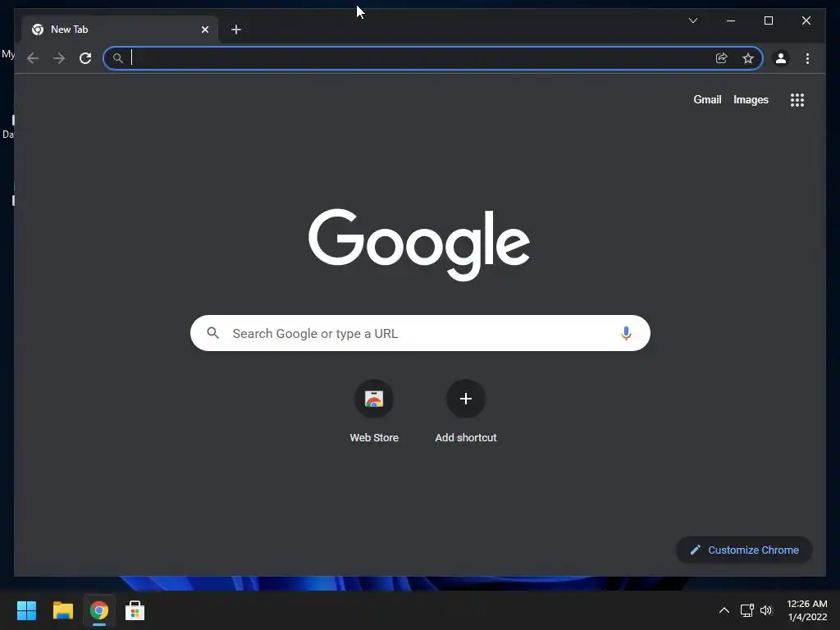
Task: Click the Forward navigation arrow
Action: (59, 58)
